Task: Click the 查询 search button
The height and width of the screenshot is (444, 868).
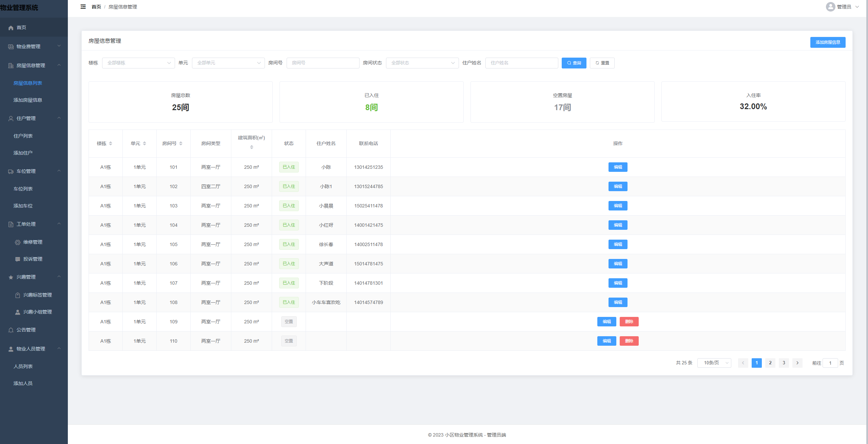Action: click(574, 63)
